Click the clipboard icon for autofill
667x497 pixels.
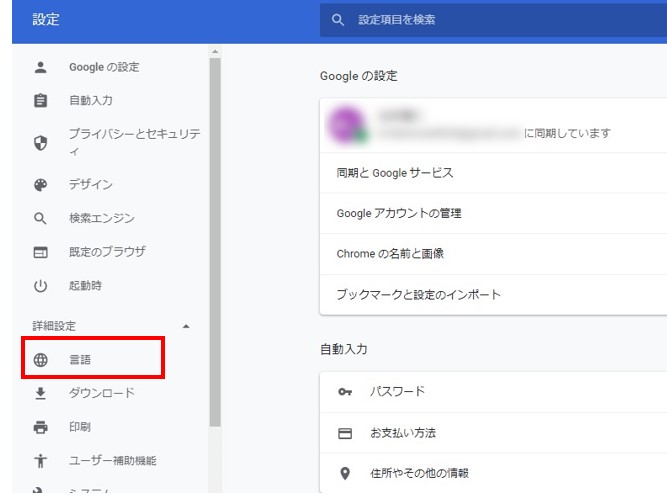click(x=40, y=100)
